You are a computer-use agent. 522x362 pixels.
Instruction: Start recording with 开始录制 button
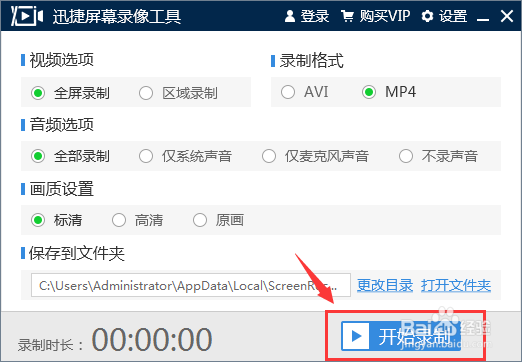coord(401,336)
